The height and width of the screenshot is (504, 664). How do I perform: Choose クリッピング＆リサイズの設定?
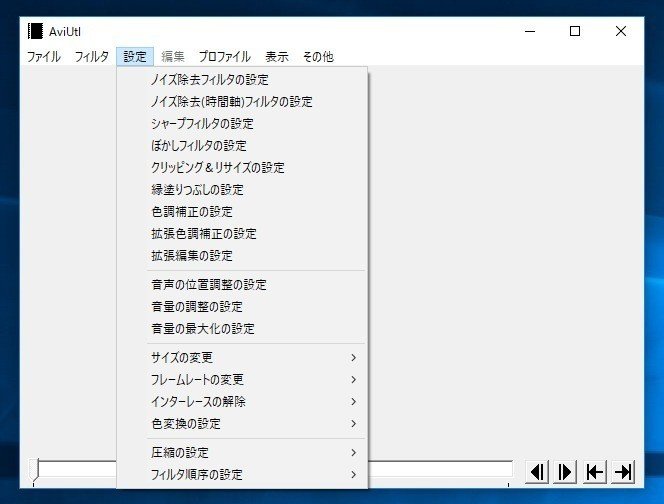tap(242, 168)
